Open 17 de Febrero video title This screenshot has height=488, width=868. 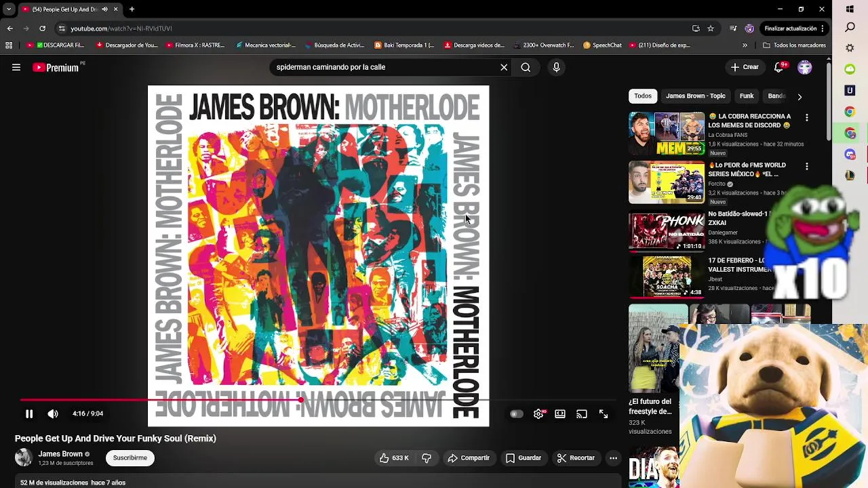pyautogui.click(x=736, y=265)
